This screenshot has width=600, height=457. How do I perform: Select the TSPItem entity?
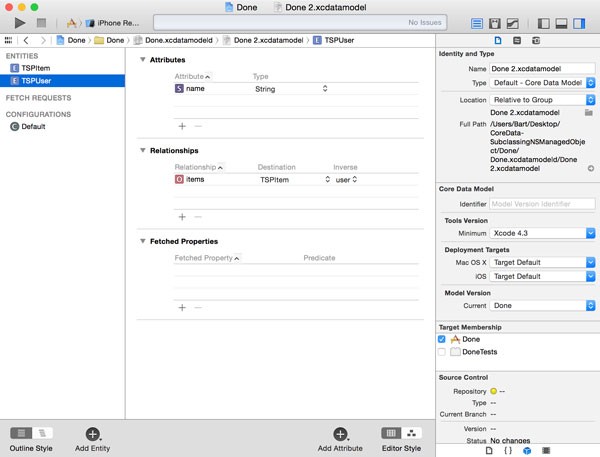pyautogui.click(x=62, y=68)
